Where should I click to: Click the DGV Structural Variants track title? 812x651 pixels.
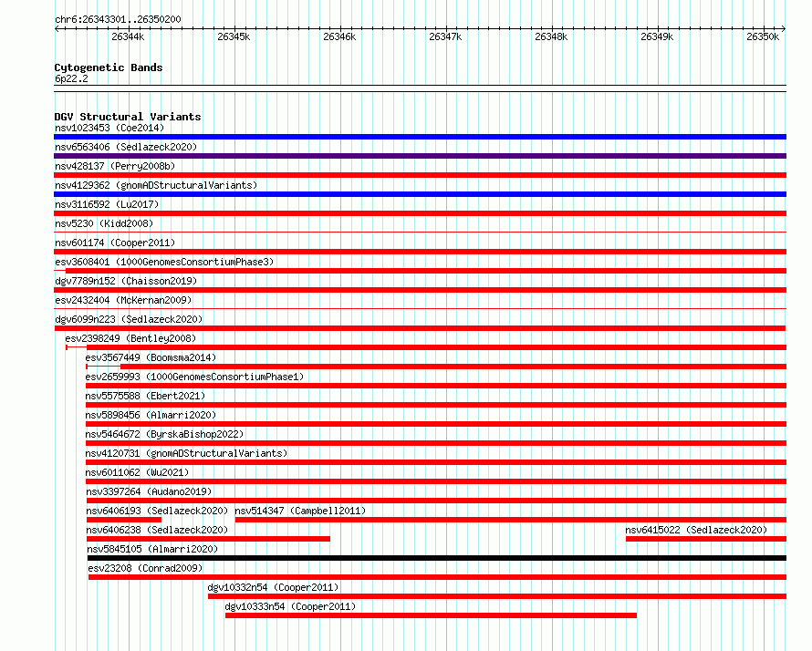pyautogui.click(x=128, y=117)
